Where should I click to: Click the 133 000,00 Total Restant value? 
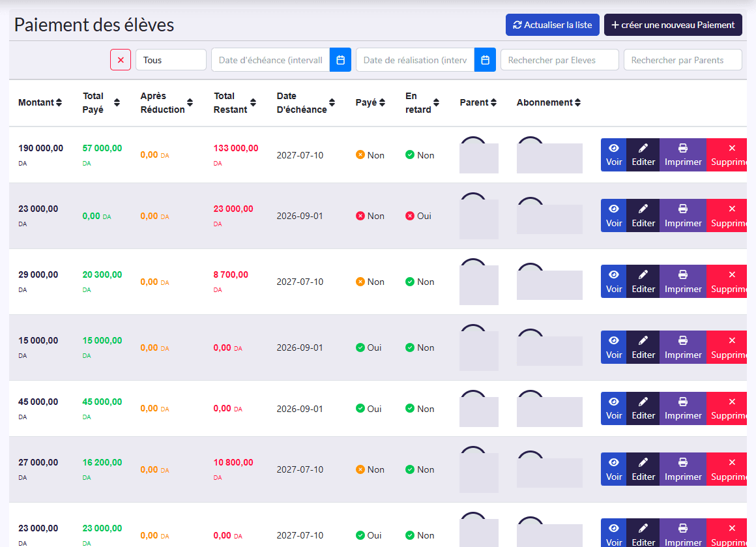(236, 148)
